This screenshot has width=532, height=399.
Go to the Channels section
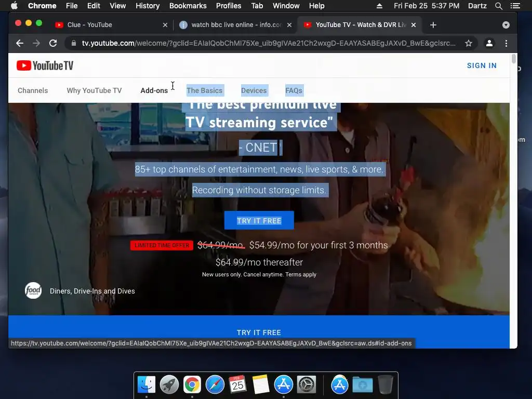(33, 90)
